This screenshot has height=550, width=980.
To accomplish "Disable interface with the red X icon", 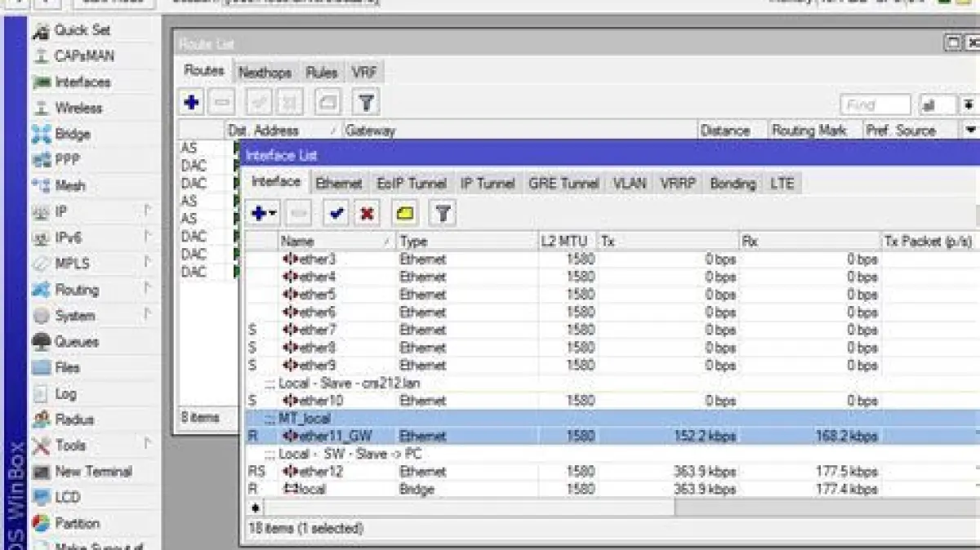I will [367, 214].
